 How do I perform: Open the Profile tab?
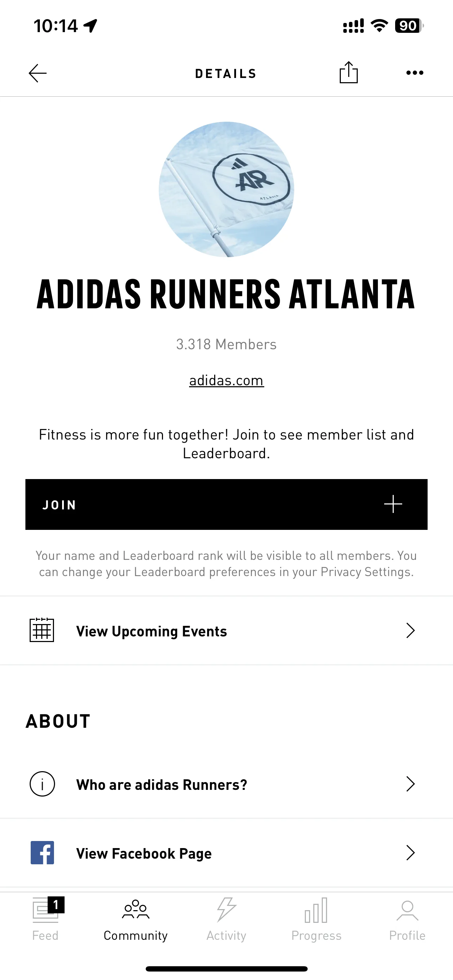407,918
